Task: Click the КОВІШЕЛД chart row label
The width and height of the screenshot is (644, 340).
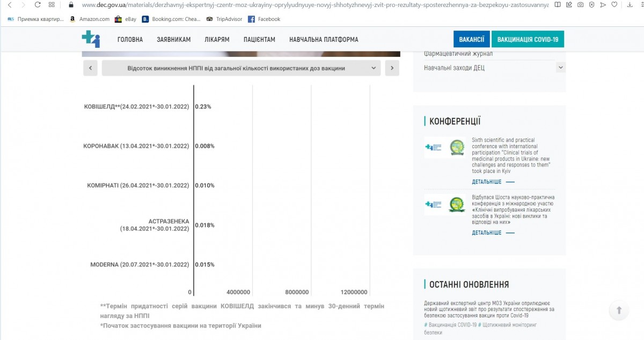Action: coord(136,106)
